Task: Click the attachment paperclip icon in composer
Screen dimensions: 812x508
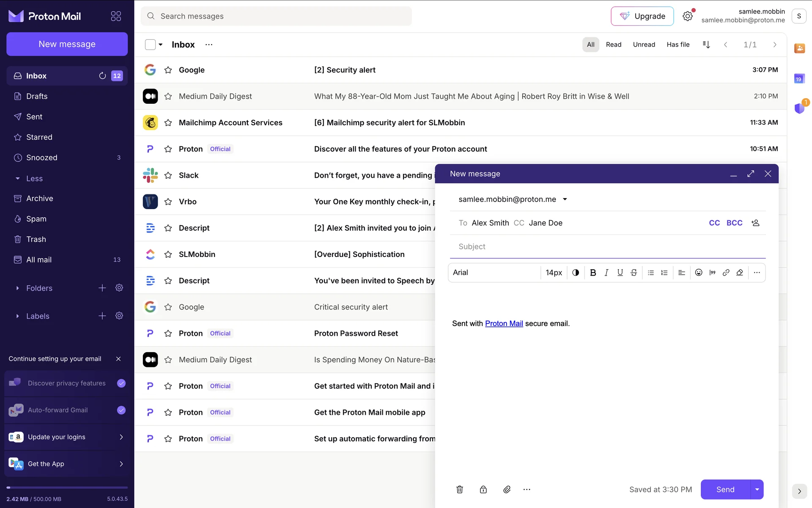Action: (507, 489)
